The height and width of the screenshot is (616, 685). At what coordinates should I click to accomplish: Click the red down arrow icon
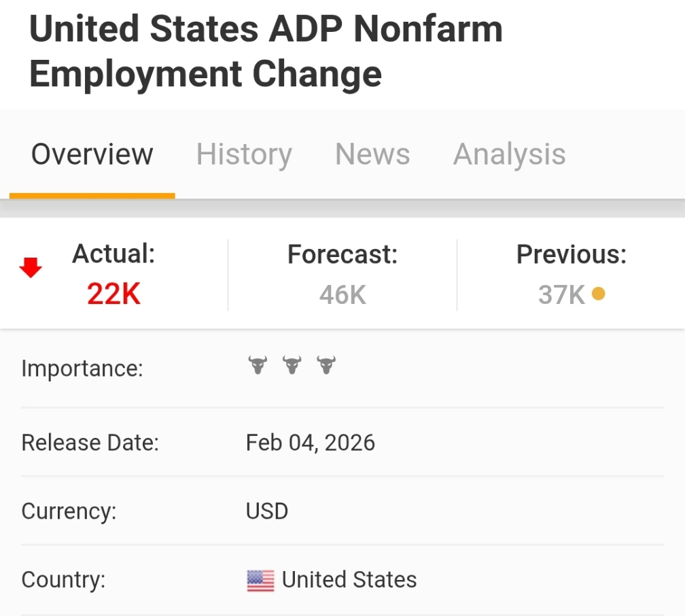coord(31,269)
